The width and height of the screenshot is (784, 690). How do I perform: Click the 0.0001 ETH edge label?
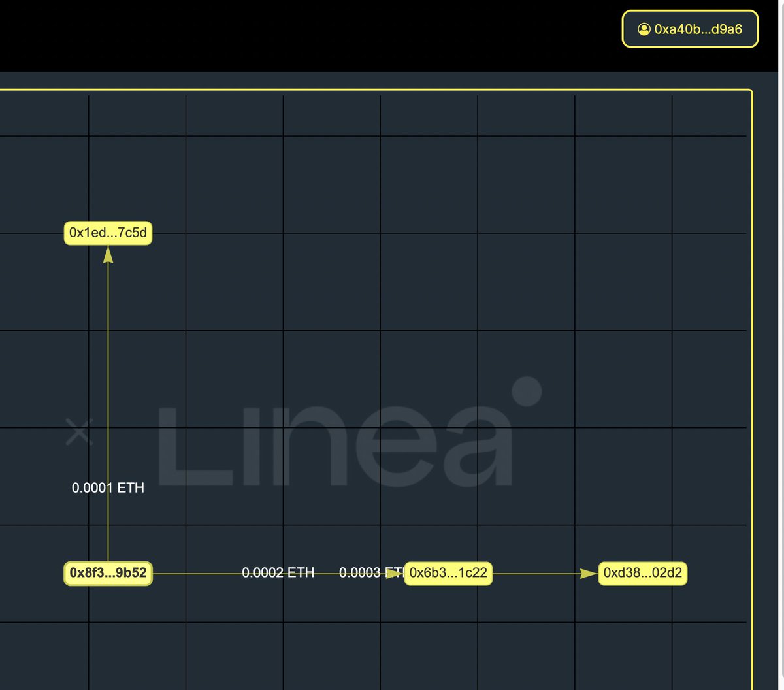(108, 487)
